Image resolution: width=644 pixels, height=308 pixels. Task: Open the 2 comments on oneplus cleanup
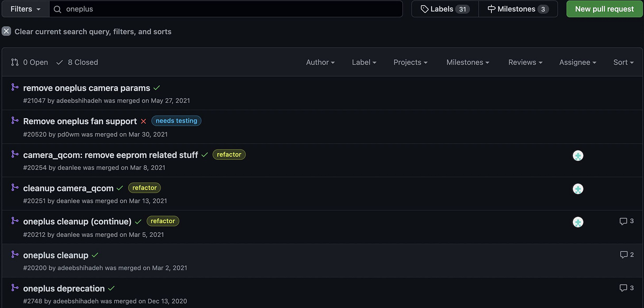(x=627, y=254)
